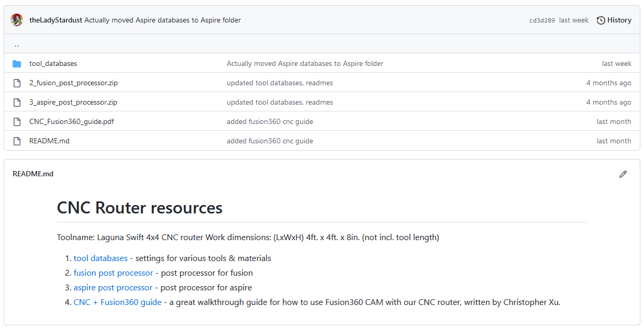The width and height of the screenshot is (644, 328).
Task: Open the latest commit message link
Action: coord(163,20)
